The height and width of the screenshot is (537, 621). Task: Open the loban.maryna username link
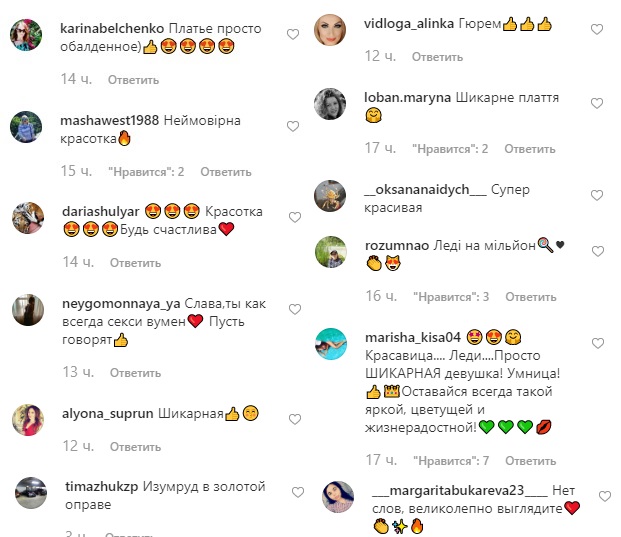[407, 97]
